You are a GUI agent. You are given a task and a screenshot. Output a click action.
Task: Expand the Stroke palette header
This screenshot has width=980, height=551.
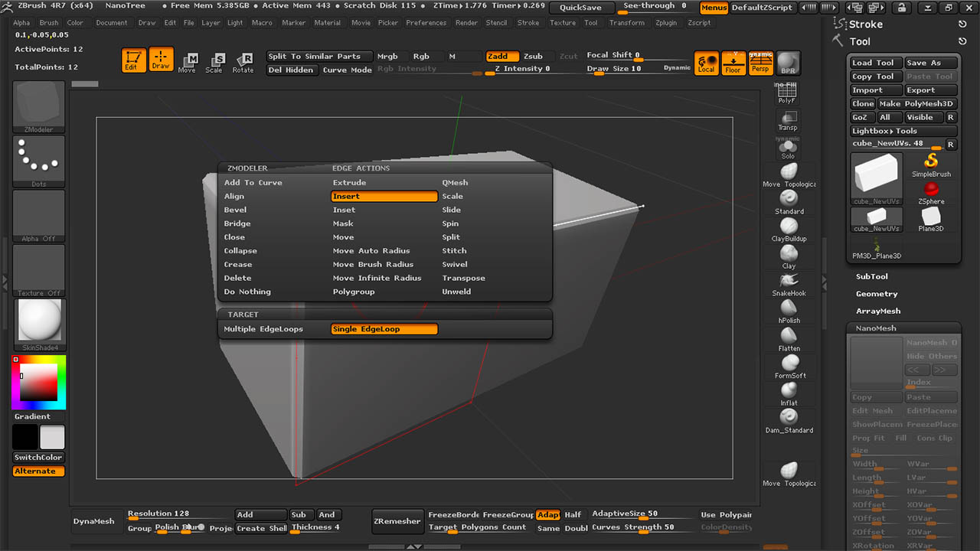(x=865, y=24)
